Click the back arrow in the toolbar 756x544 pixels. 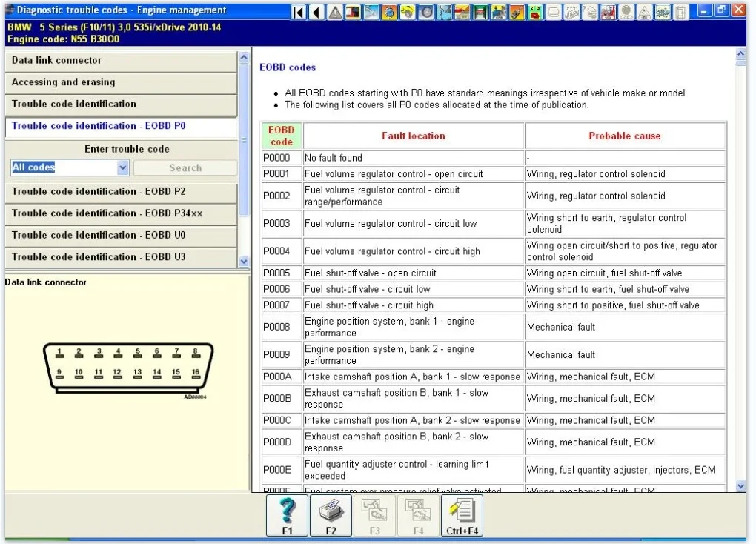[x=316, y=12]
